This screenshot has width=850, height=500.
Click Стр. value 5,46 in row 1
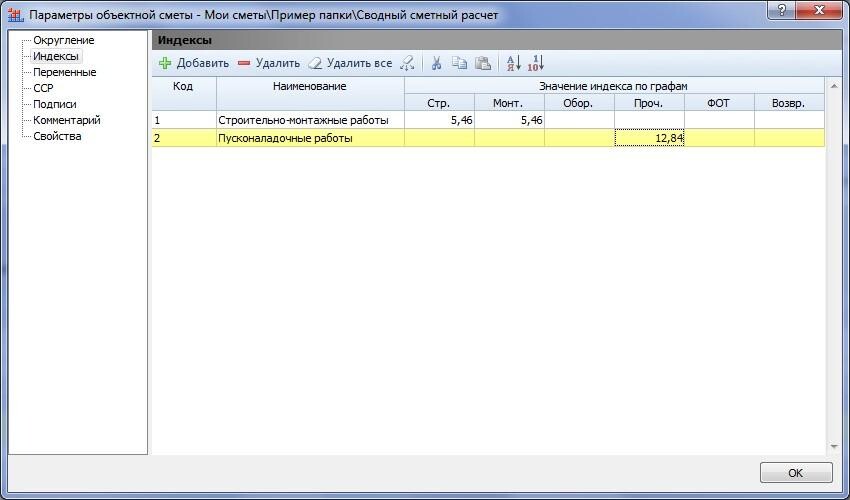pos(439,120)
